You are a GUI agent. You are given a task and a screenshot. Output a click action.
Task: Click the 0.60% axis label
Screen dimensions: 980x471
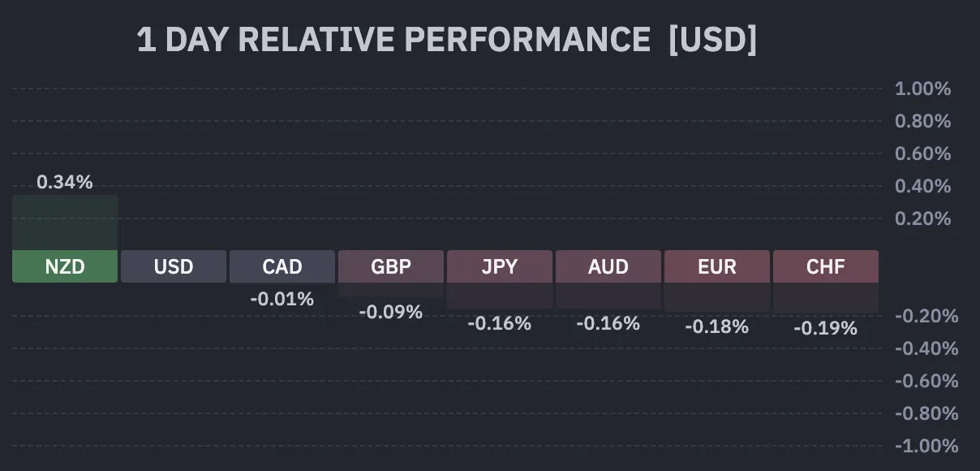point(922,153)
